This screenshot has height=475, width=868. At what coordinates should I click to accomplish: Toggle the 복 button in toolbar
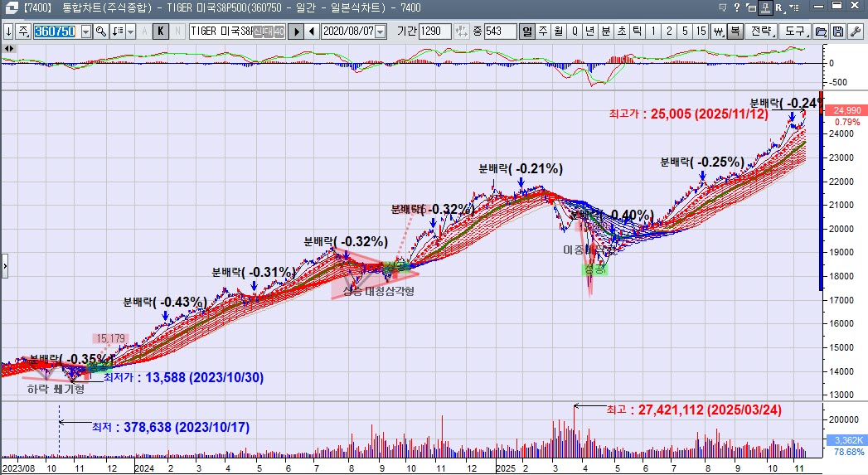tap(735, 32)
